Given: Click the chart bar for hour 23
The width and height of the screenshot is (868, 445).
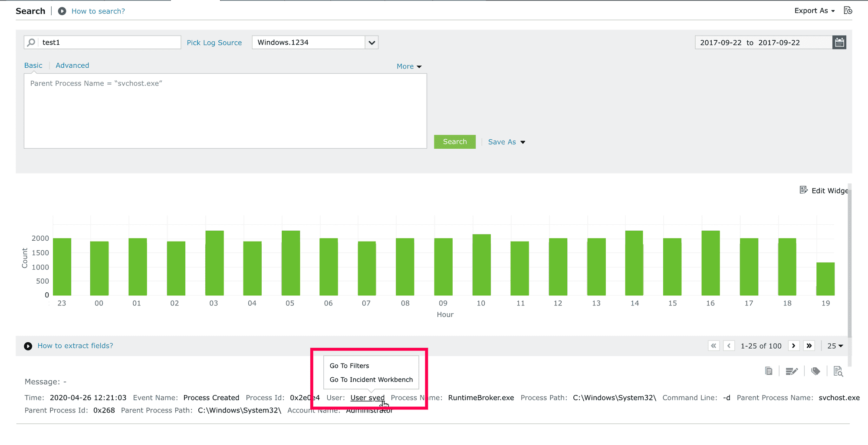Looking at the screenshot, I should 62,267.
